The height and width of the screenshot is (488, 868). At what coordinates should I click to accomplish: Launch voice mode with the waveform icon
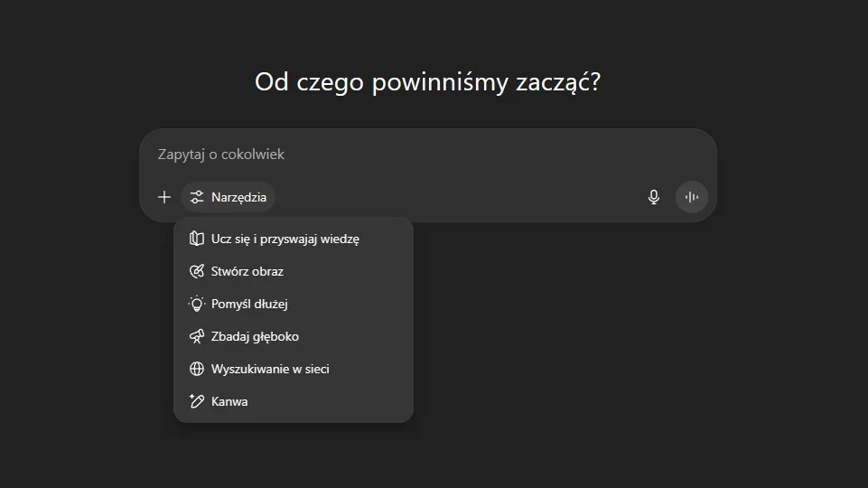click(x=692, y=197)
